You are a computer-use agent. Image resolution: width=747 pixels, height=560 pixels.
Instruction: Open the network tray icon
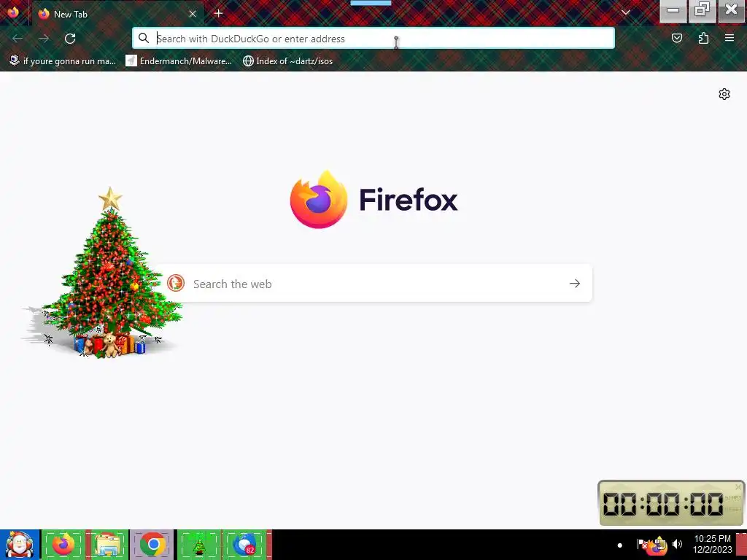click(659, 544)
